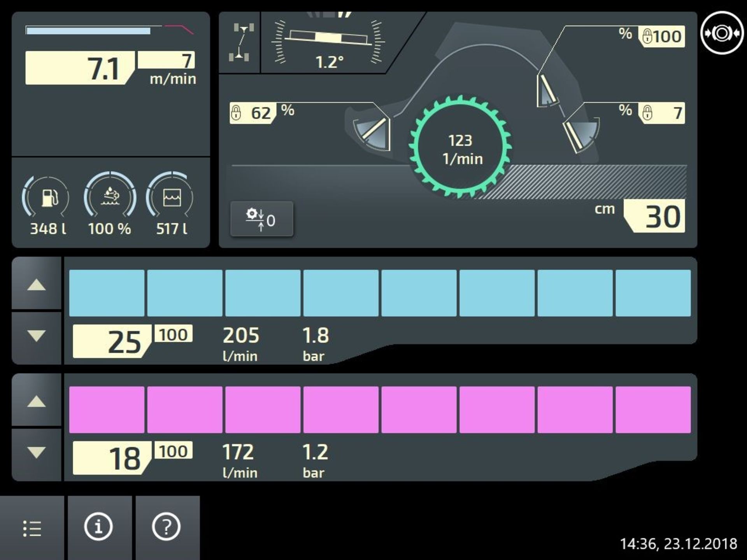Toggle the lock on the 62 % flap
The width and height of the screenshot is (747, 560).
236,113
